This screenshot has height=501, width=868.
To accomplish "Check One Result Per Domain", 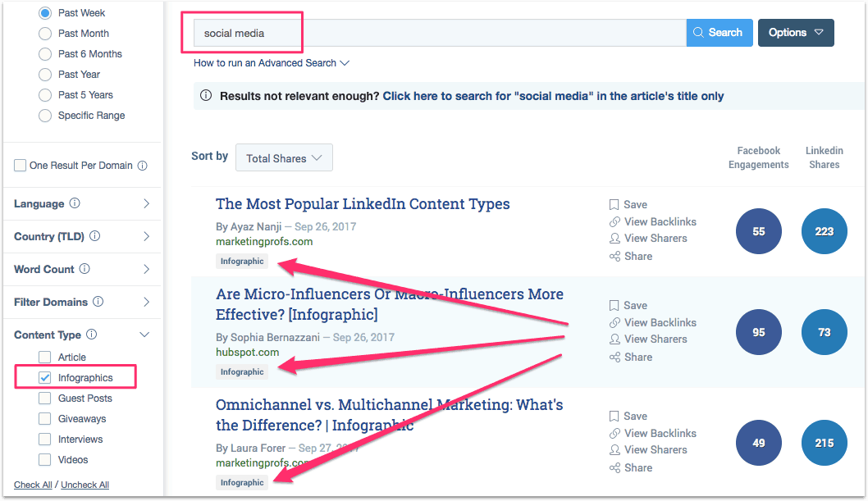I will [x=20, y=165].
